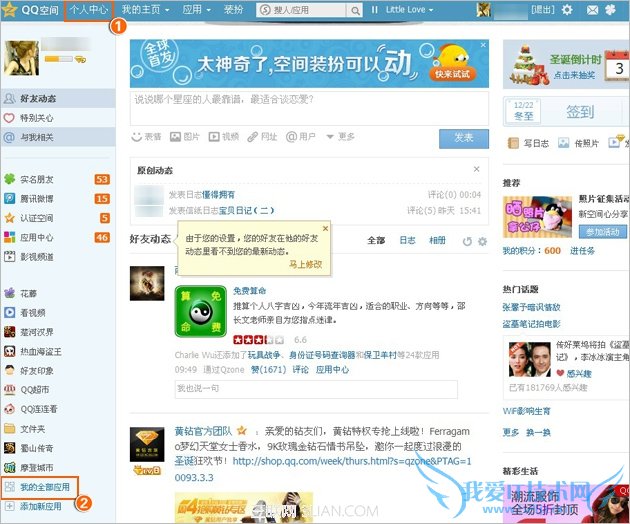The width and height of the screenshot is (630, 524).
Task: Open 我的主页 dropdown menu
Action: coord(145,10)
